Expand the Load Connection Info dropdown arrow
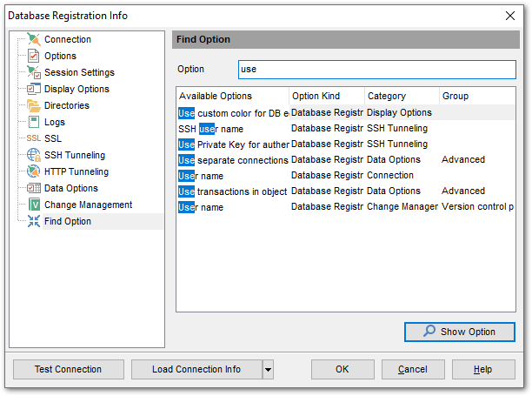 click(268, 370)
